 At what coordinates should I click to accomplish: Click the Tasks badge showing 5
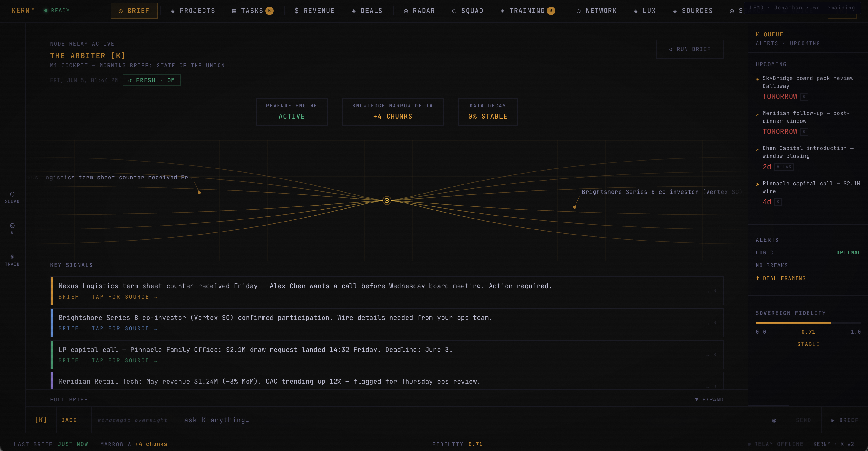point(269,11)
